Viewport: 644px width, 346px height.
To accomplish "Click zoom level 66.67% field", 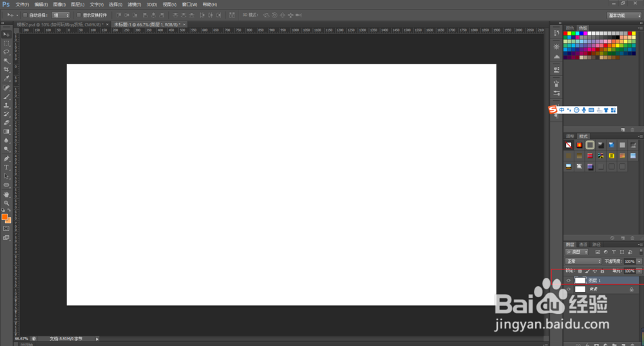I will pyautogui.click(x=21, y=339).
